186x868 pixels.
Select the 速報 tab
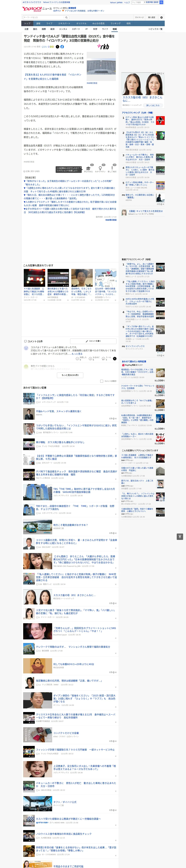click(38, 24)
